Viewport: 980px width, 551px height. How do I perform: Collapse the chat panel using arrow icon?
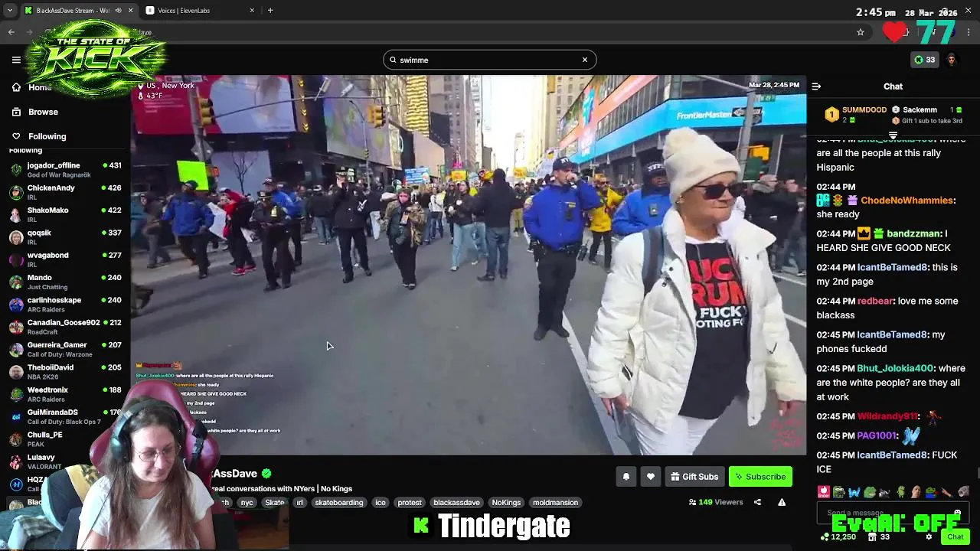pos(816,86)
